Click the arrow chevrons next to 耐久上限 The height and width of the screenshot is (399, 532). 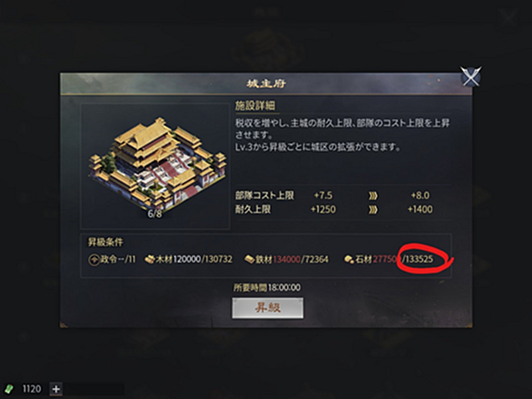click(372, 210)
